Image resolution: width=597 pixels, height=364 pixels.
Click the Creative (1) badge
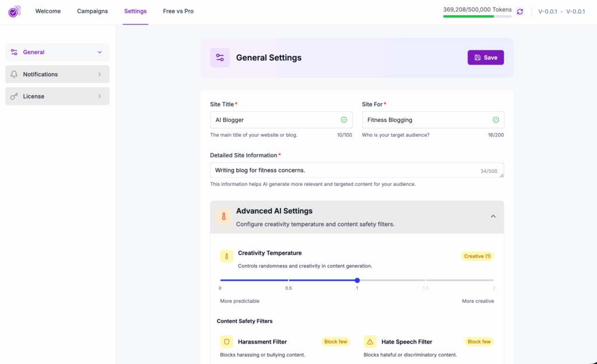(477, 256)
